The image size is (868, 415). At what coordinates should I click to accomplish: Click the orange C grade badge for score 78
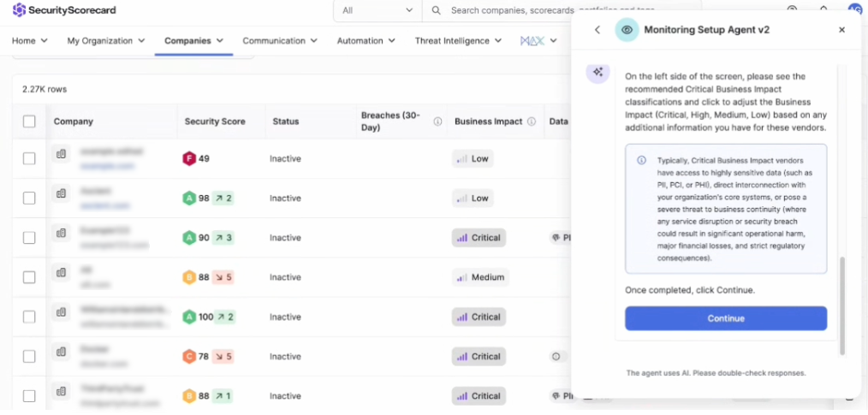tap(189, 357)
